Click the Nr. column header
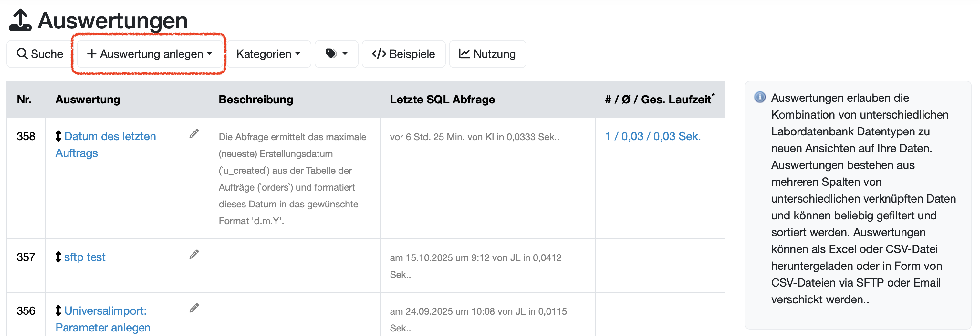 pos(24,100)
